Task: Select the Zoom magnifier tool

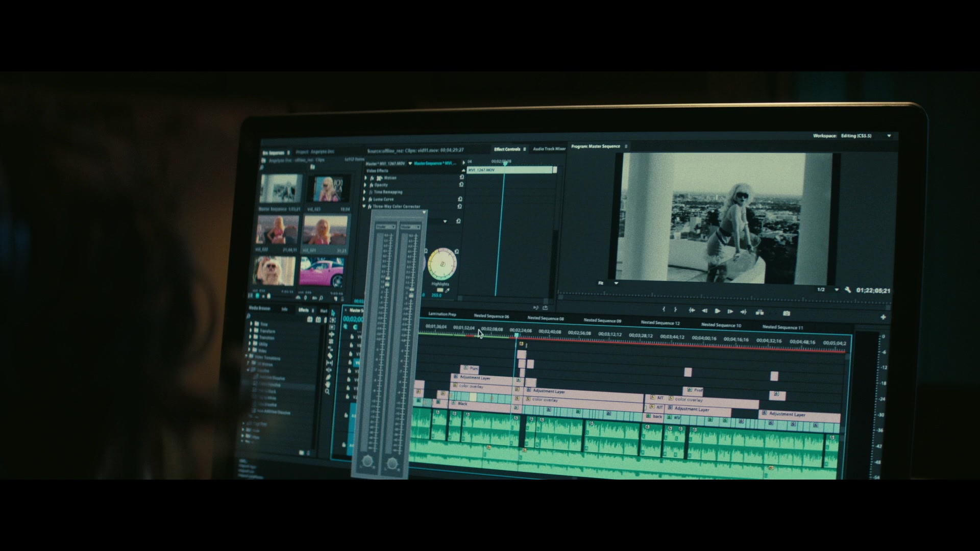Action: pos(327,392)
